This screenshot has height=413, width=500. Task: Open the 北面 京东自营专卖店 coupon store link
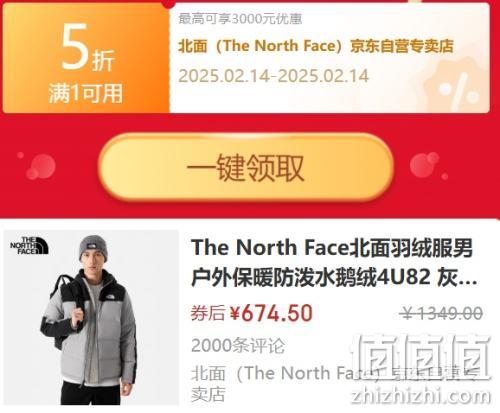click(316, 46)
